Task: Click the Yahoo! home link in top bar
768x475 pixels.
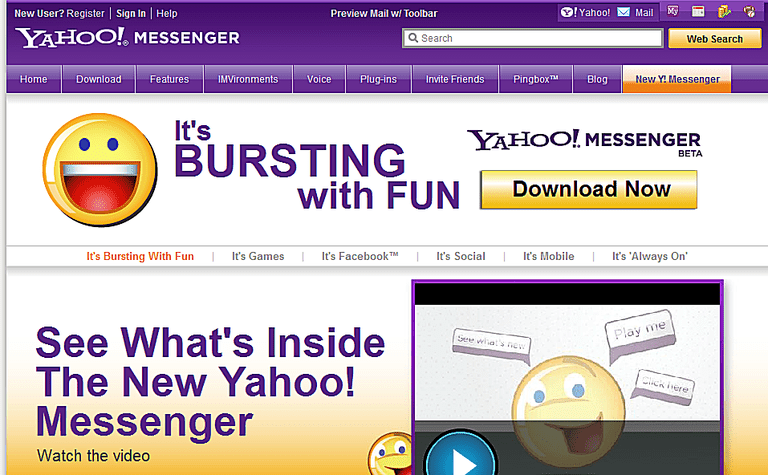Action: tap(586, 12)
